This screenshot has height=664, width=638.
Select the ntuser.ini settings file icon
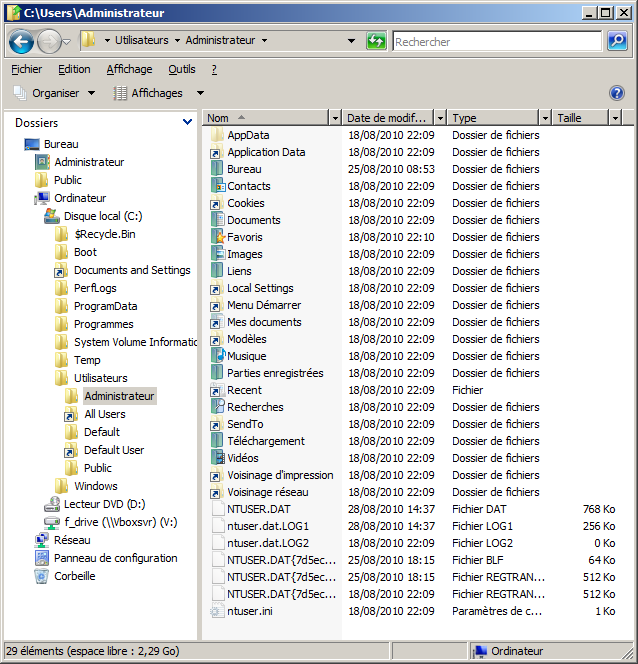tap(218, 611)
